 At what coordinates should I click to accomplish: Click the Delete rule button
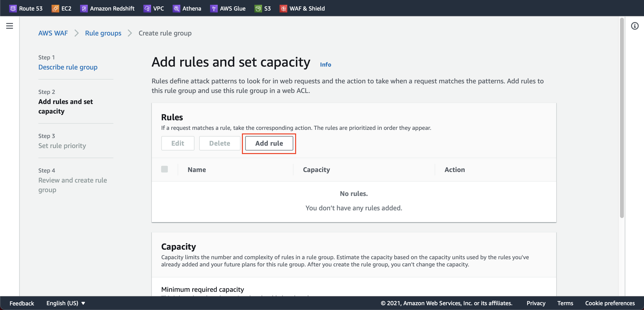click(x=219, y=143)
